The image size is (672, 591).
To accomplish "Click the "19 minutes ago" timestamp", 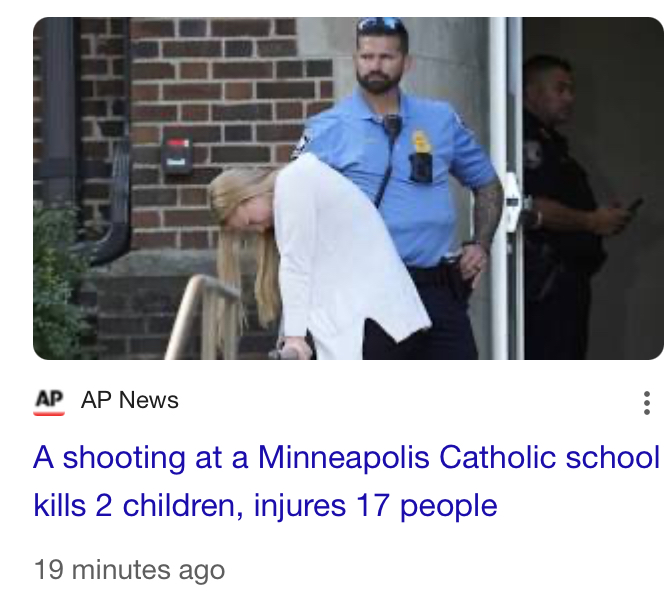I will pos(129,570).
